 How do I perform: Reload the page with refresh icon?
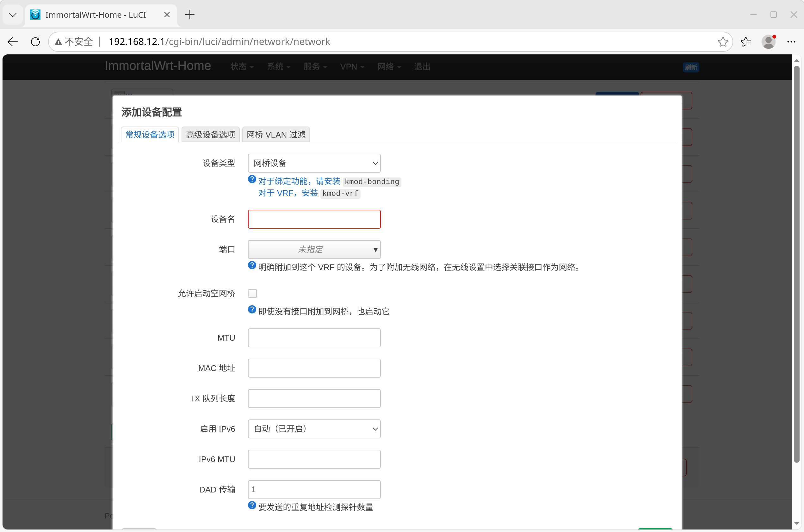point(35,42)
